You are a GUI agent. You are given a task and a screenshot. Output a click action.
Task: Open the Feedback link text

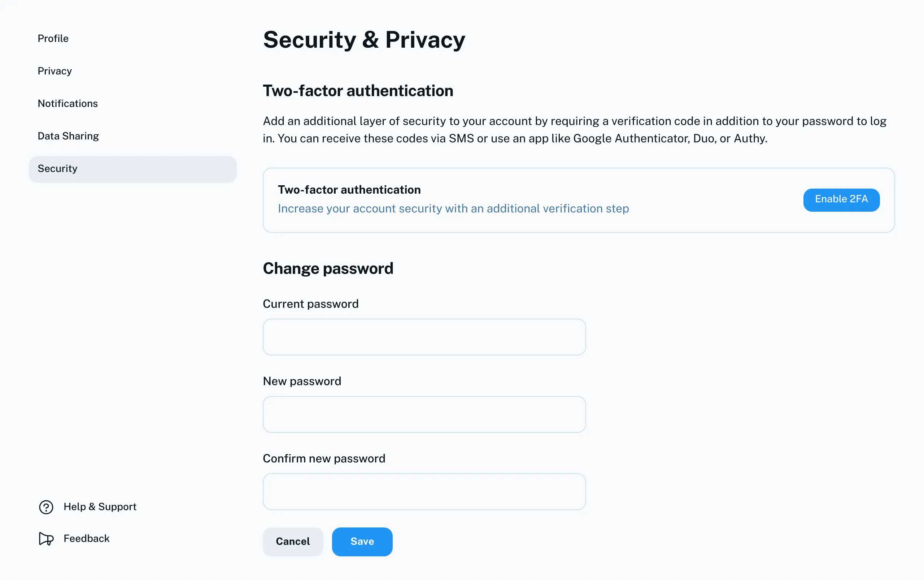click(86, 538)
